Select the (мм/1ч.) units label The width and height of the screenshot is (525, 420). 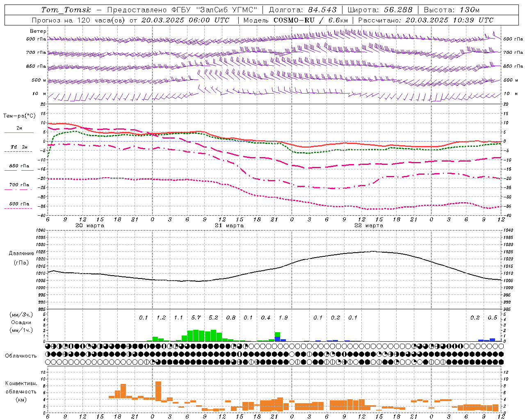(21, 330)
